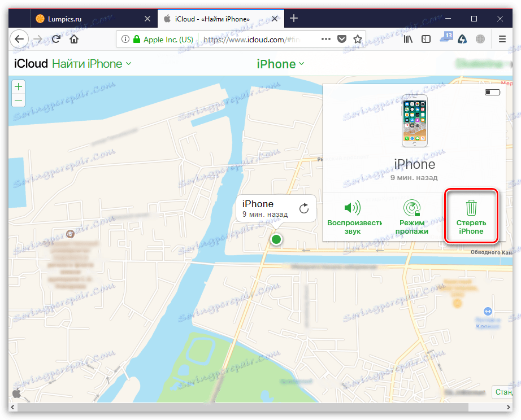Click the battery indicator in device panel
The height and width of the screenshot is (420, 521).
pyautogui.click(x=493, y=93)
